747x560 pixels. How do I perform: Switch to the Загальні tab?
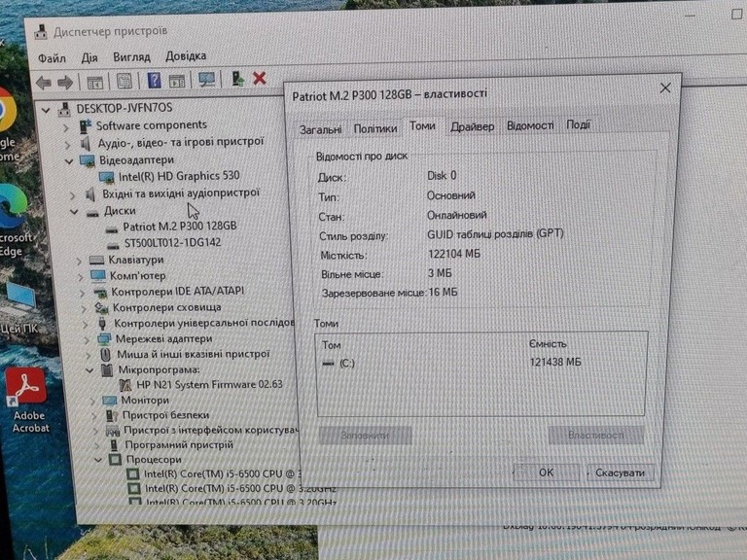pyautogui.click(x=320, y=129)
